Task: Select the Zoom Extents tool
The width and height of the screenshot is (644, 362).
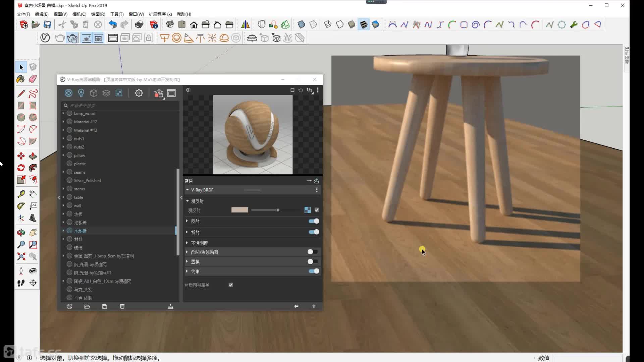Action: (x=21, y=257)
